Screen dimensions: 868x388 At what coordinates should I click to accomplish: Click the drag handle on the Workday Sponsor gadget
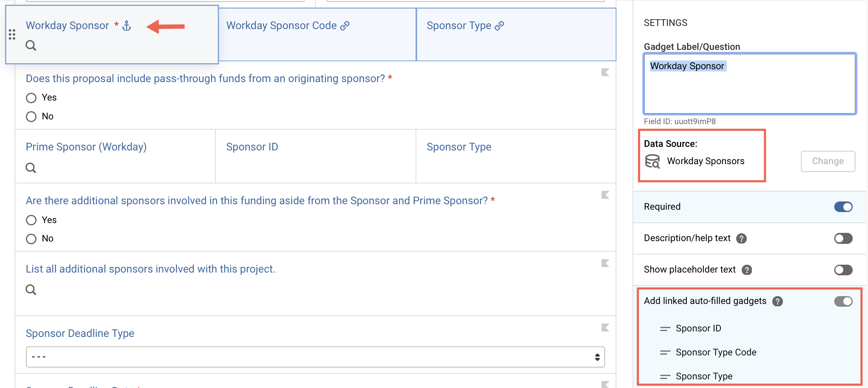pyautogui.click(x=12, y=35)
